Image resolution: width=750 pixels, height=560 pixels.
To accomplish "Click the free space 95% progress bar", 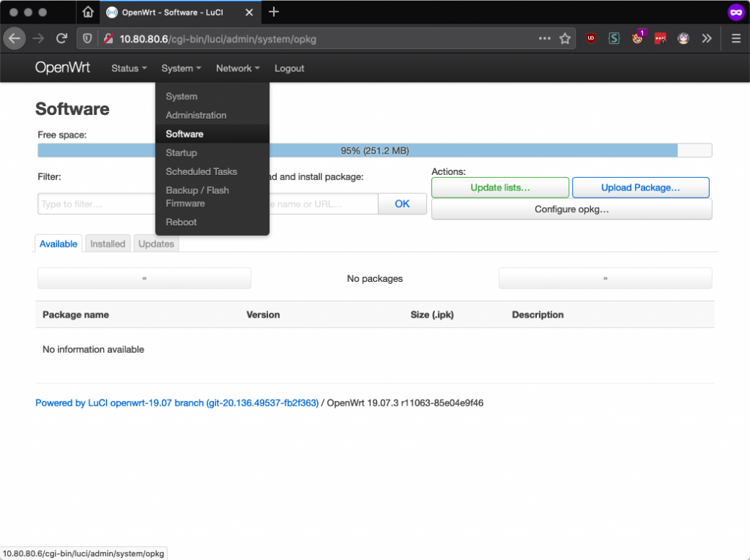I will (x=374, y=150).
